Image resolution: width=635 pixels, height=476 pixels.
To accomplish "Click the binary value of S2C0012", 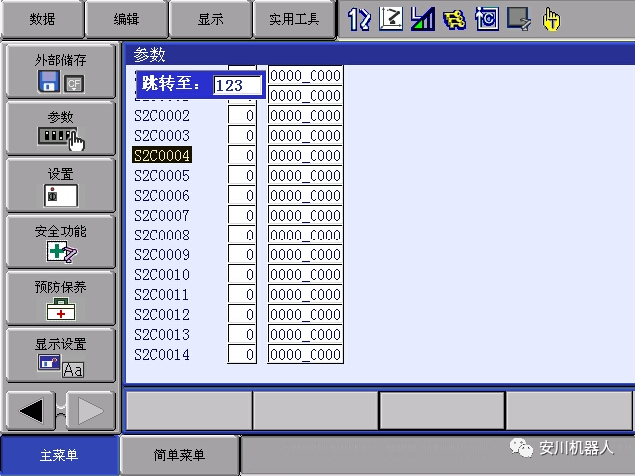I will 305,314.
